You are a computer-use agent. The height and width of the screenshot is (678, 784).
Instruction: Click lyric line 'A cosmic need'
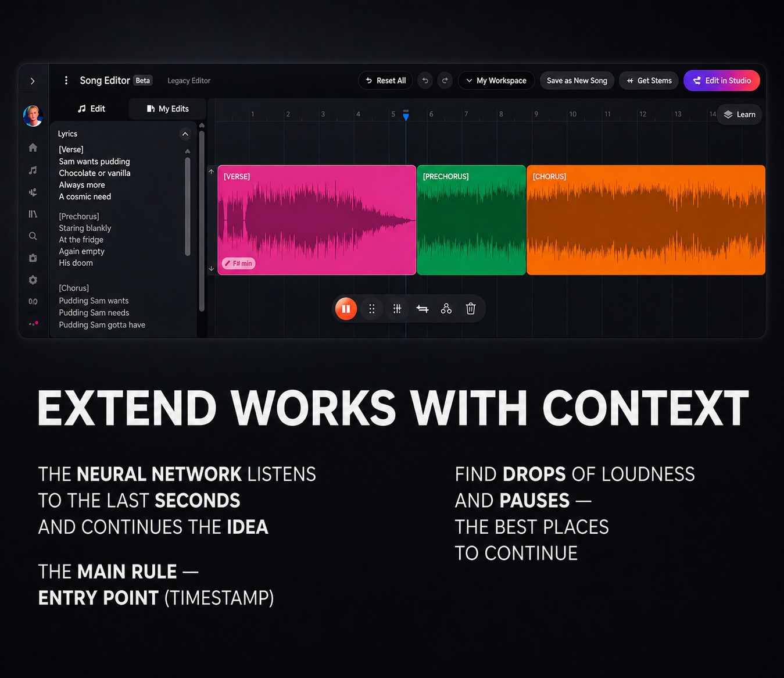(x=85, y=197)
